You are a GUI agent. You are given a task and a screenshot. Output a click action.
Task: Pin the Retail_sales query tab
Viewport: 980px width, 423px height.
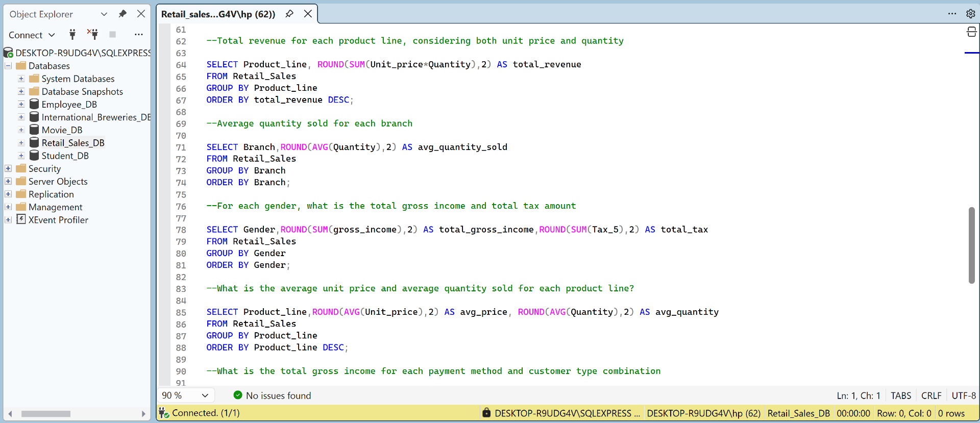click(289, 14)
